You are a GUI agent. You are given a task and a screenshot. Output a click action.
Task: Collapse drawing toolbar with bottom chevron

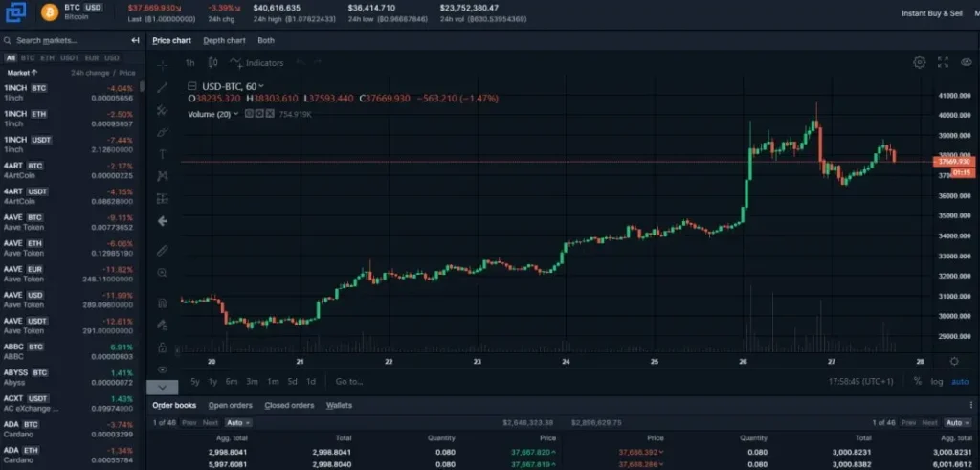coord(162,388)
